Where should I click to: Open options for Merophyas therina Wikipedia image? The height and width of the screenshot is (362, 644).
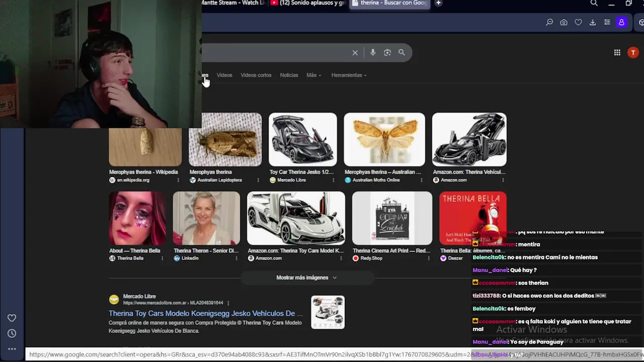(178, 180)
